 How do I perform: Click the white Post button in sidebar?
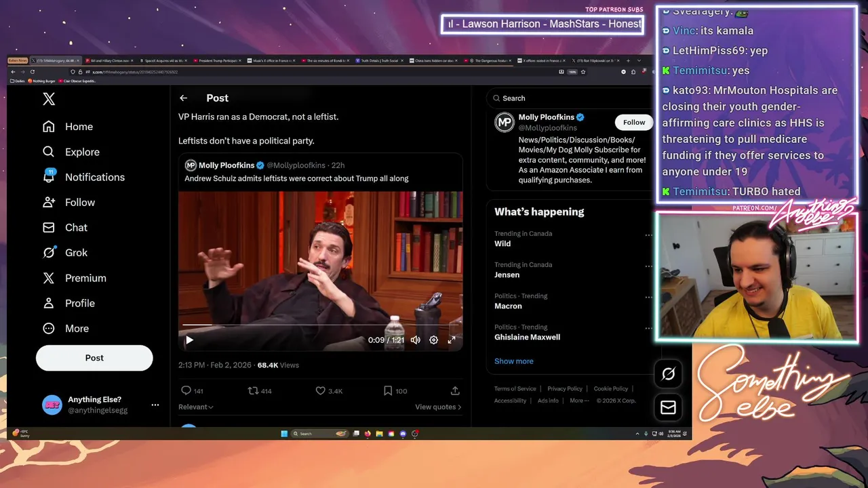[94, 358]
